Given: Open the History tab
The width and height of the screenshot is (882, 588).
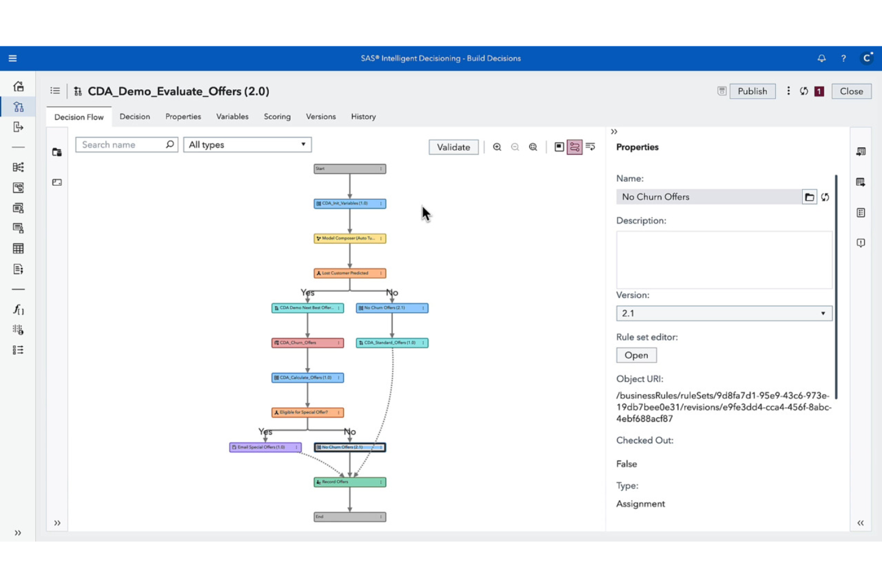Looking at the screenshot, I should [x=364, y=117].
